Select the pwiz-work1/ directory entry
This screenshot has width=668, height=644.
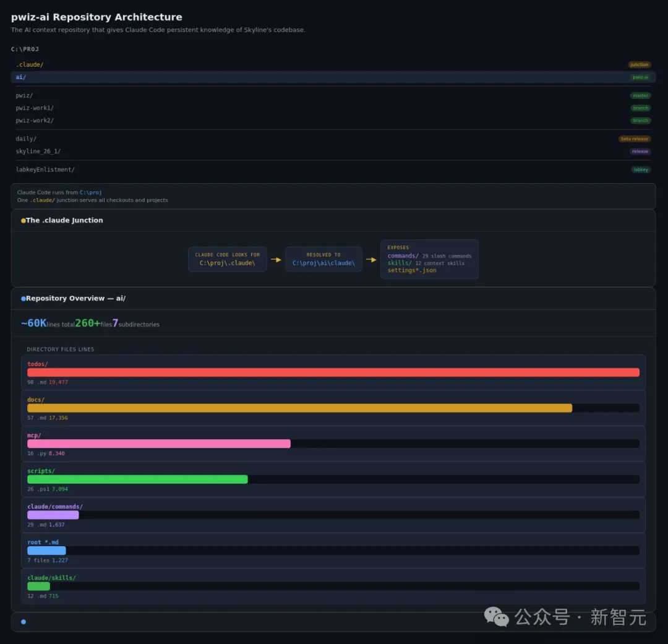35,108
